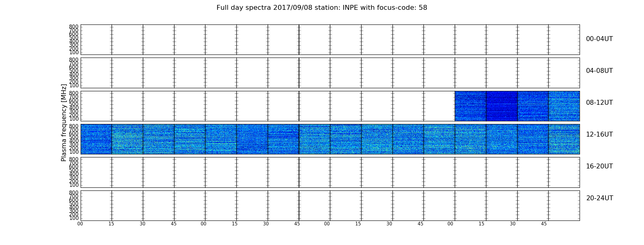The image size is (644, 245).
Task: Click the '08-12UT' row label
Action: (599, 103)
